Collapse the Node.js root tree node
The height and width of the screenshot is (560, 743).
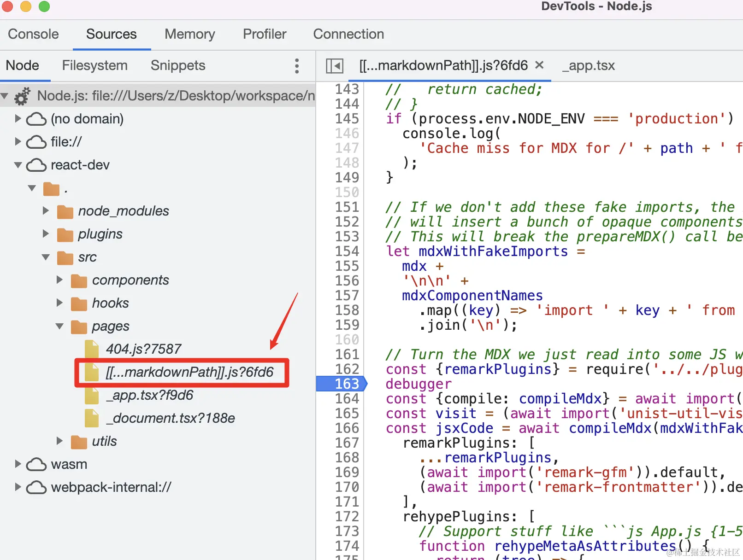click(x=5, y=96)
